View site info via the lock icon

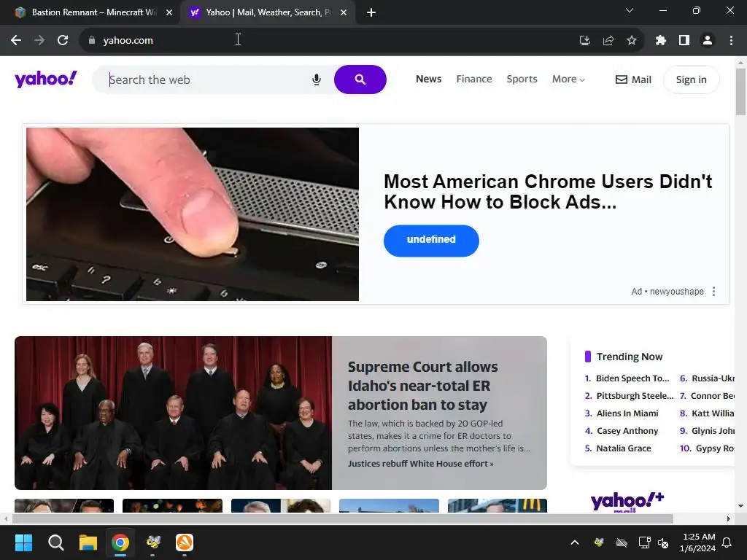(x=92, y=41)
